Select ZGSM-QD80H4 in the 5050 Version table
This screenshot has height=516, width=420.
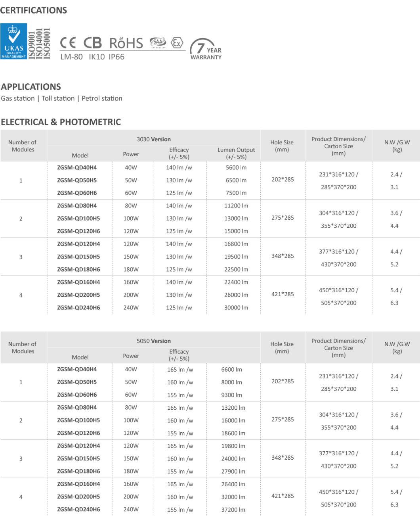click(77, 407)
